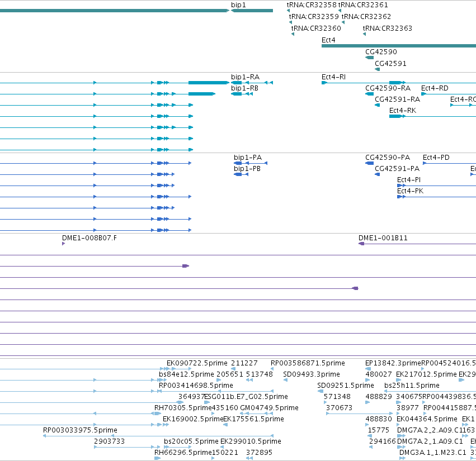Select the bip1-RB transcript label
Screen dimensions: 476x461
pos(244,88)
